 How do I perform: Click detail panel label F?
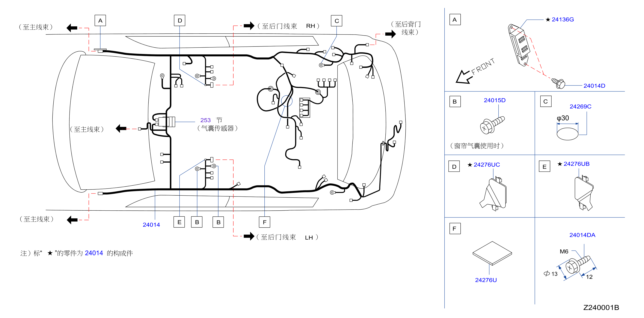tap(455, 229)
